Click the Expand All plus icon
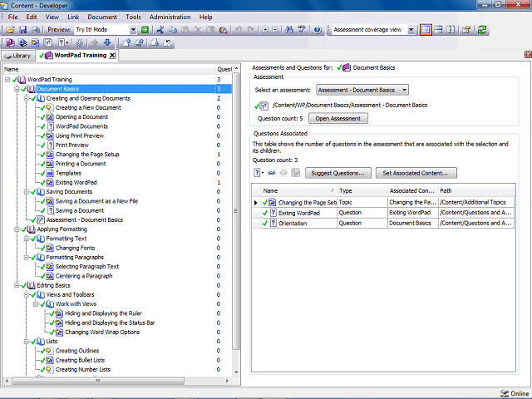This screenshot has height=399, width=532. coord(265,30)
